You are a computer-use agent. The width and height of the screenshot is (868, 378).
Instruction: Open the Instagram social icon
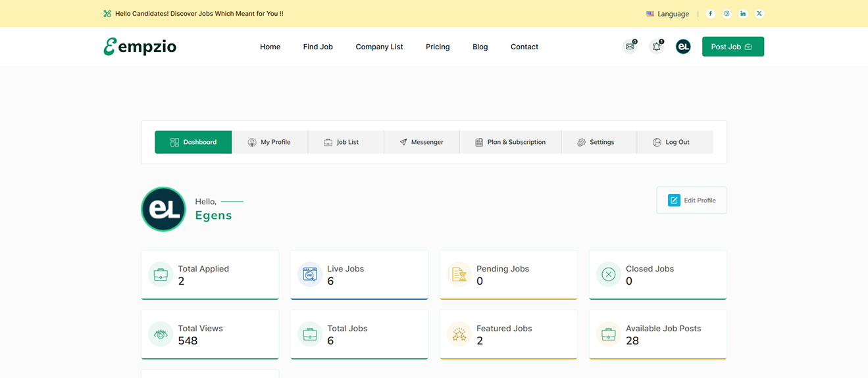[727, 13]
